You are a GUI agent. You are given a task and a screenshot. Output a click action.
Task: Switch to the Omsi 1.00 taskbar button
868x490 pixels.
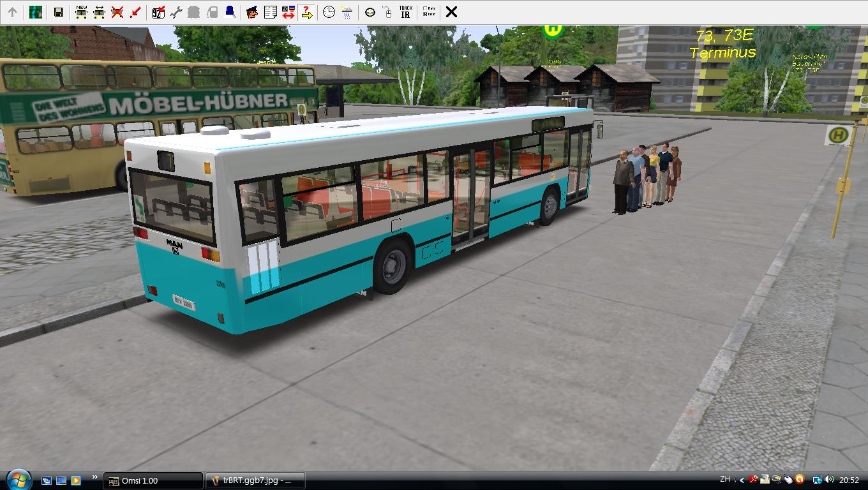154,480
